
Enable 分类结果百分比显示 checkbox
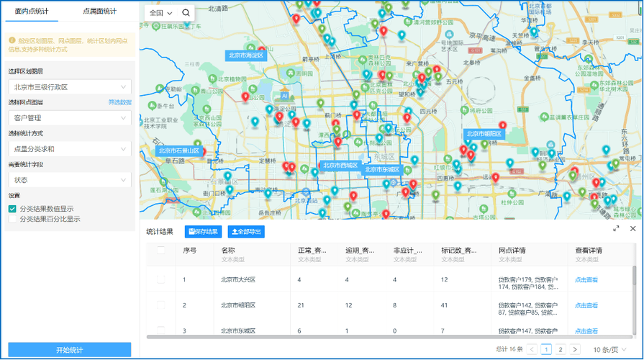(12, 219)
